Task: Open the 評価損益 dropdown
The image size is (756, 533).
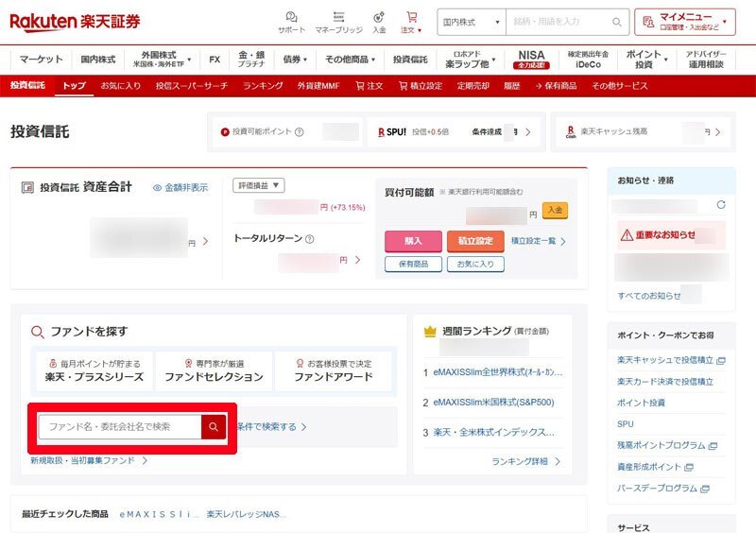Action: click(x=258, y=185)
